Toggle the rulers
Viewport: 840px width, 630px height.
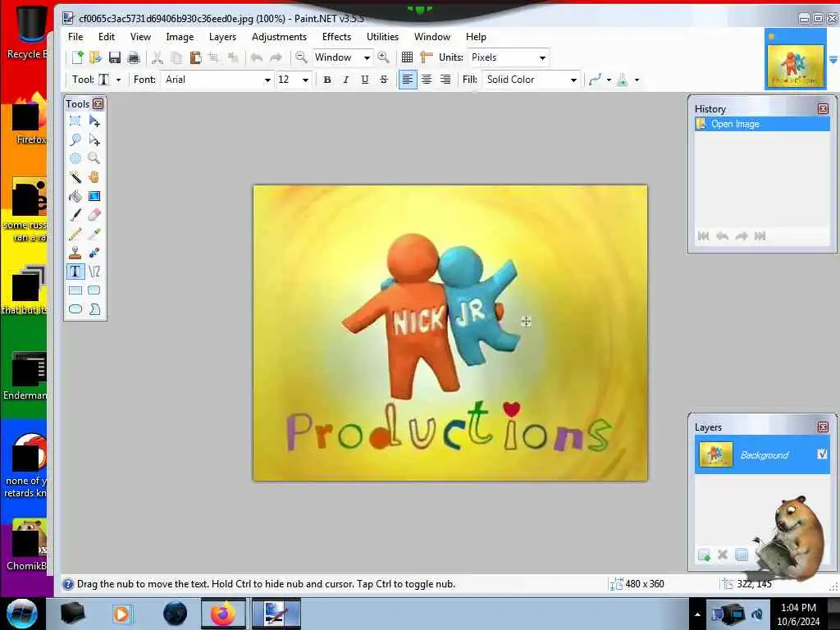427,57
